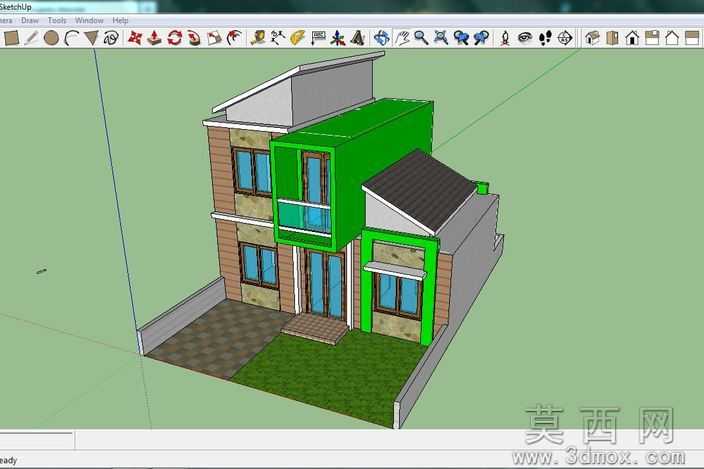
Task: Activate the Offset tool
Action: 233,38
